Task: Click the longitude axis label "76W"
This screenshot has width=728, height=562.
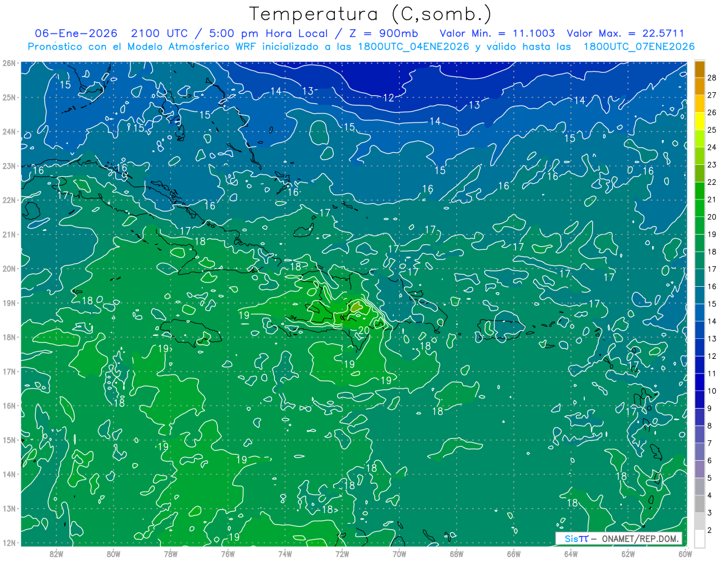Action: click(227, 554)
